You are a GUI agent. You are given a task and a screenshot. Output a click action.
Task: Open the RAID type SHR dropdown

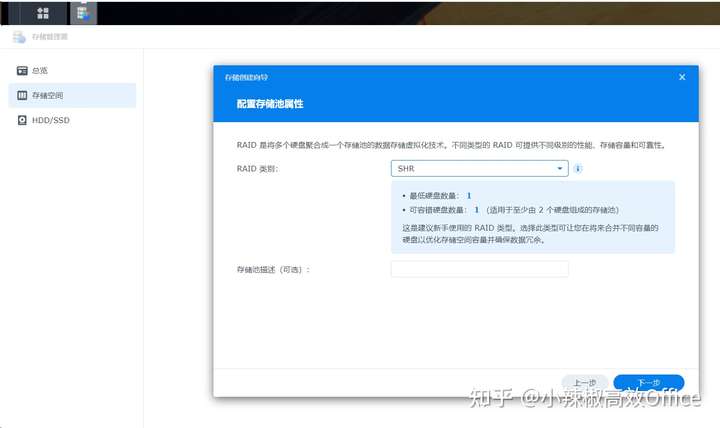pos(479,169)
